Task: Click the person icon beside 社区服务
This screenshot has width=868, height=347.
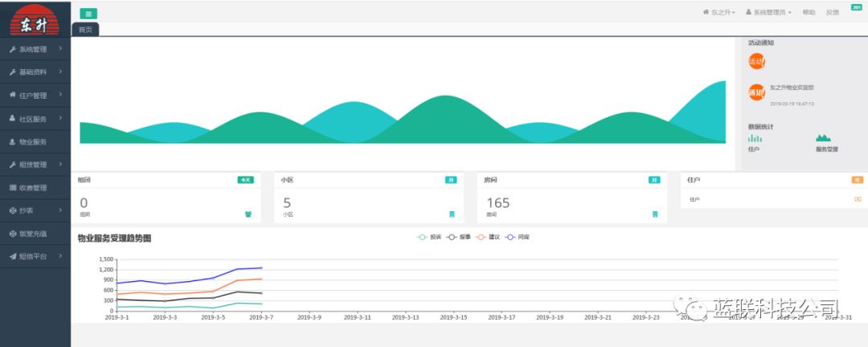Action: click(13, 118)
